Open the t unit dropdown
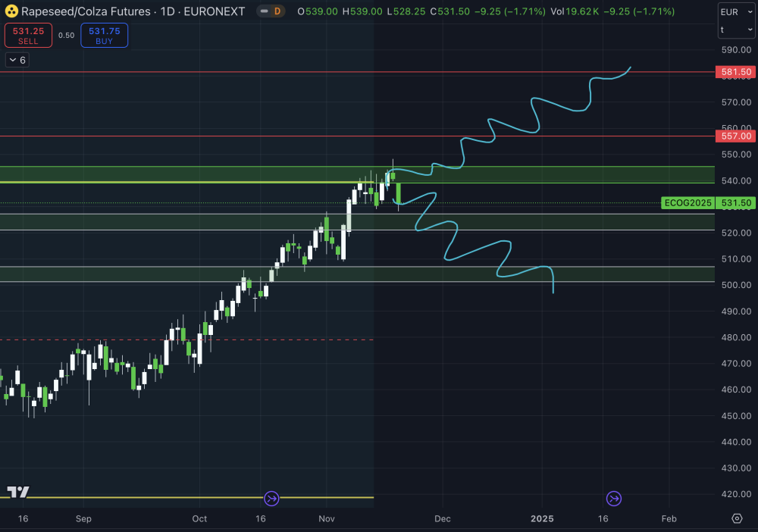The width and height of the screenshot is (758, 532). pyautogui.click(x=736, y=30)
